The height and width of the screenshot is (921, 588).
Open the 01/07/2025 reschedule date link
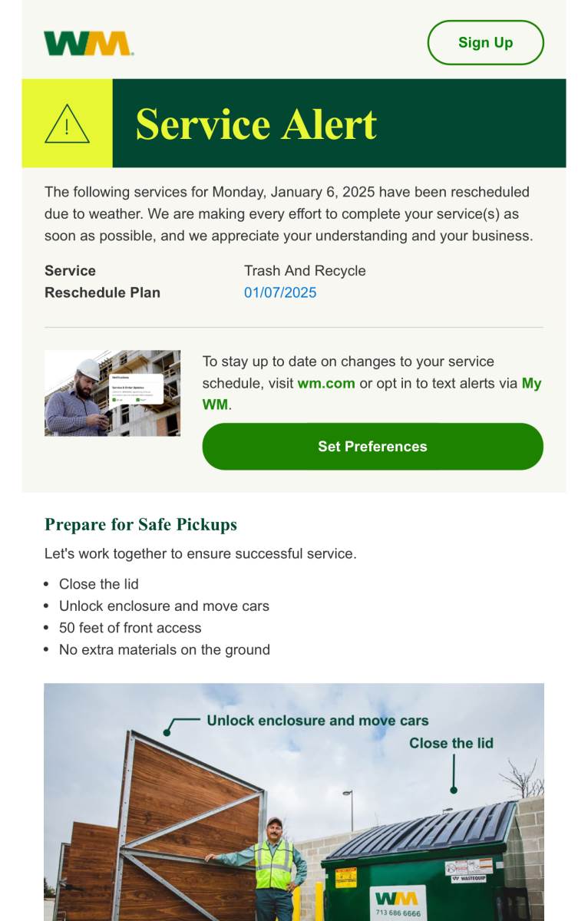coord(280,292)
